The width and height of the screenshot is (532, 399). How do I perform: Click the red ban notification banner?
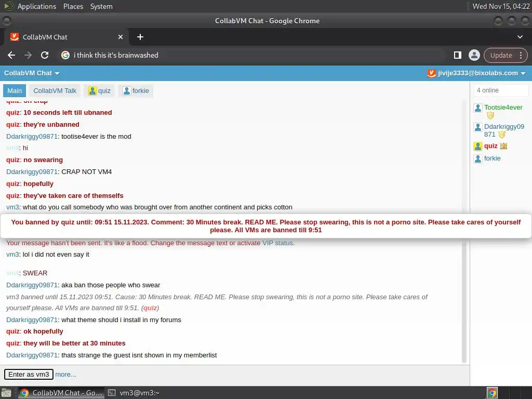(265, 226)
